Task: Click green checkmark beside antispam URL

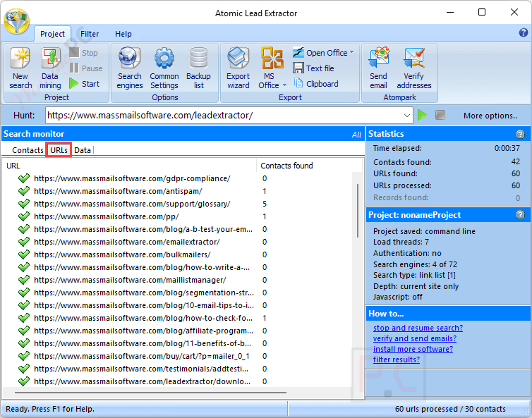Action: pos(24,191)
